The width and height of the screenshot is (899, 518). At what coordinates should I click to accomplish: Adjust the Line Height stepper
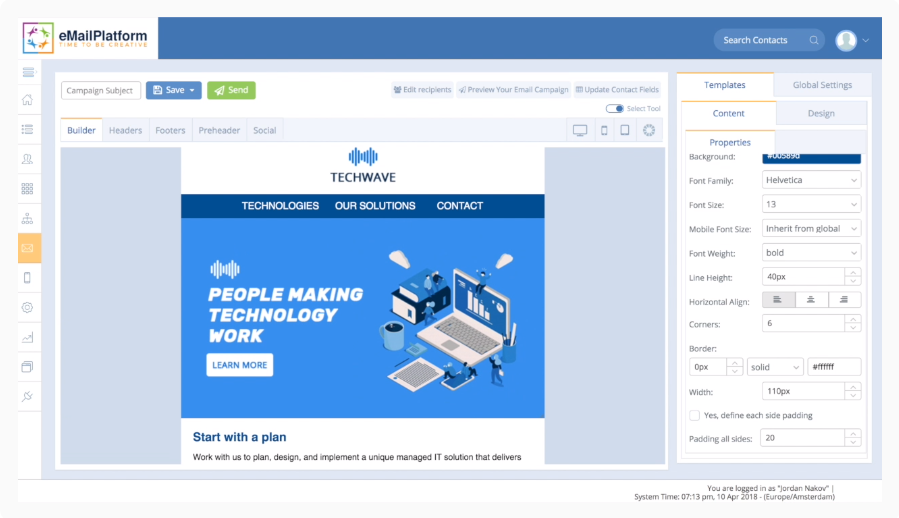pos(853,276)
